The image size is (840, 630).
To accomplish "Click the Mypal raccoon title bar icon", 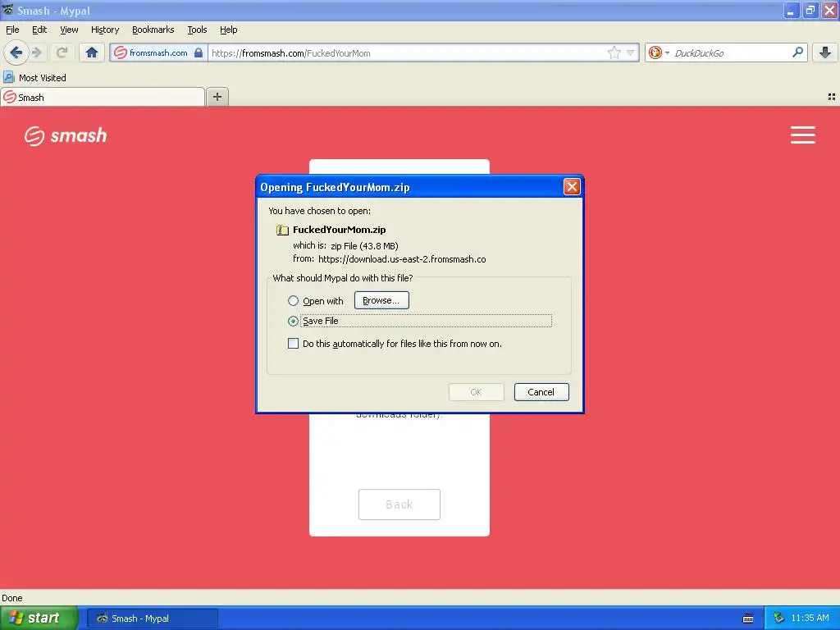I will (x=7, y=10).
